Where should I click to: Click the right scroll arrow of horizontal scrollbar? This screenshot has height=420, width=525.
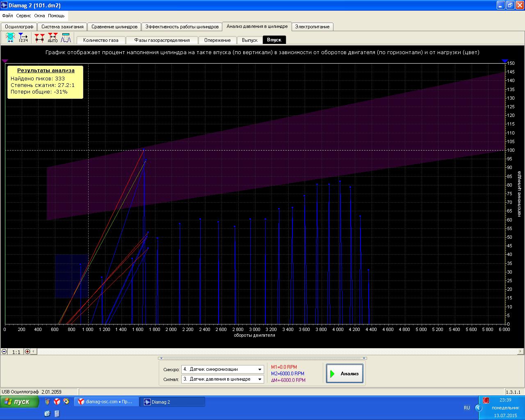[521, 352]
